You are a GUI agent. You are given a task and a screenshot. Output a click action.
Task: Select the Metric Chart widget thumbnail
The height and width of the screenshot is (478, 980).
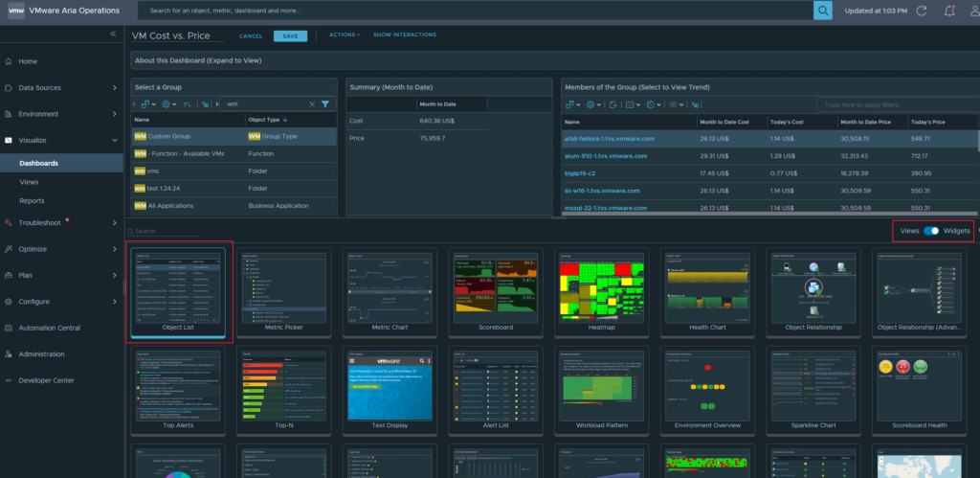390,292
